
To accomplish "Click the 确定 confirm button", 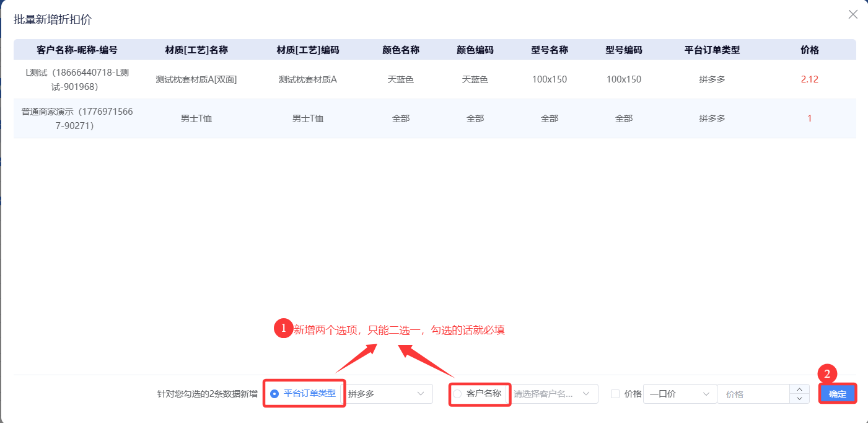I will click(838, 394).
